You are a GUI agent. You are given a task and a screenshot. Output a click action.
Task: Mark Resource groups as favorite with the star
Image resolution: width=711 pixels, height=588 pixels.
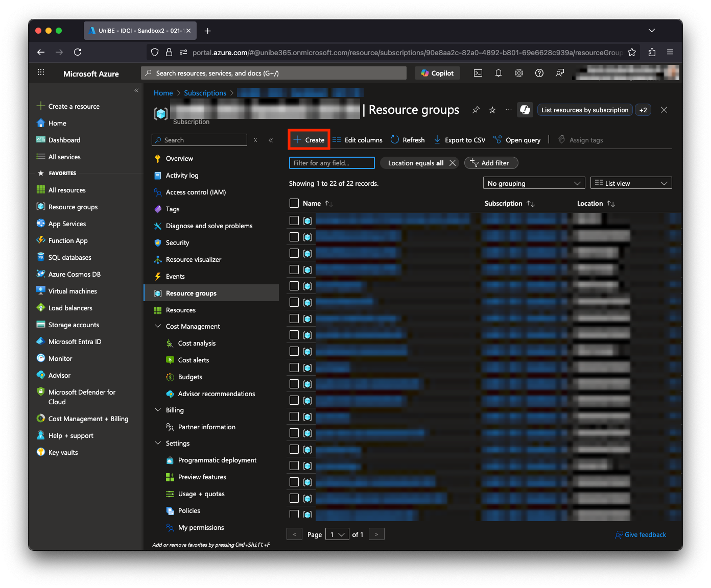(x=492, y=110)
